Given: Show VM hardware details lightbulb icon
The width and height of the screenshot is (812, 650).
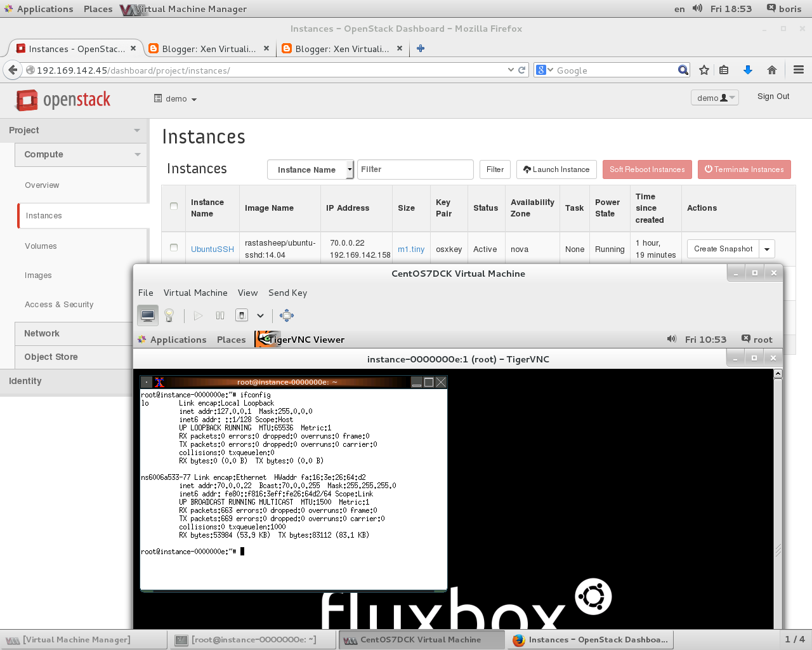Looking at the screenshot, I should click(169, 315).
